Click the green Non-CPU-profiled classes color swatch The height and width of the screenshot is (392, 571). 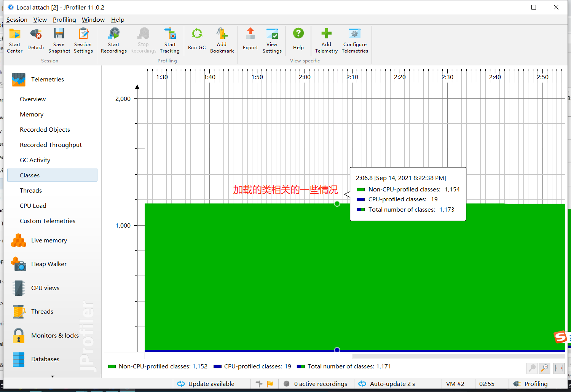[112, 366]
